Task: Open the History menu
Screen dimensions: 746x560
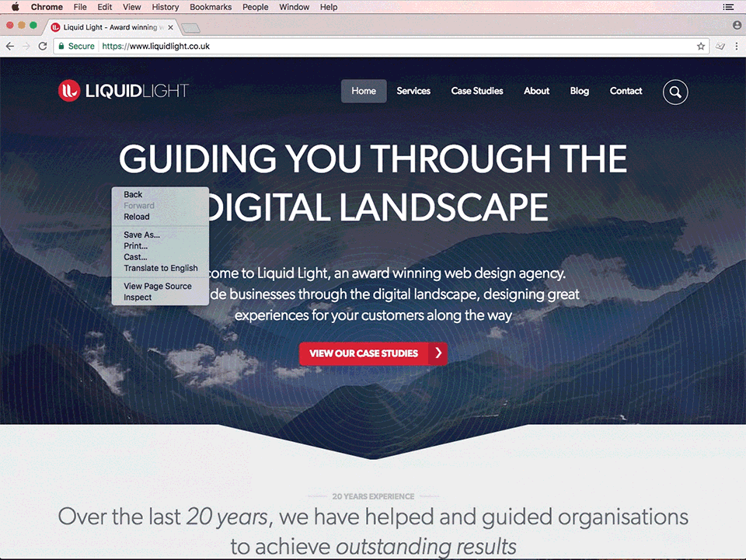Action: pos(165,7)
